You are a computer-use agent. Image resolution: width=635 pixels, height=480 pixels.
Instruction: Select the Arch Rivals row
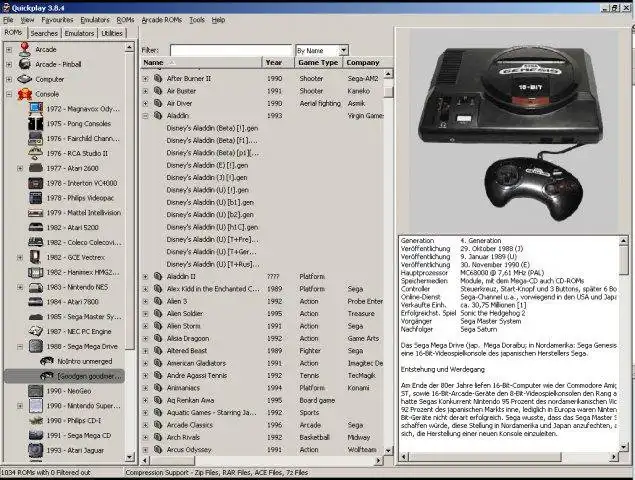pos(262,437)
